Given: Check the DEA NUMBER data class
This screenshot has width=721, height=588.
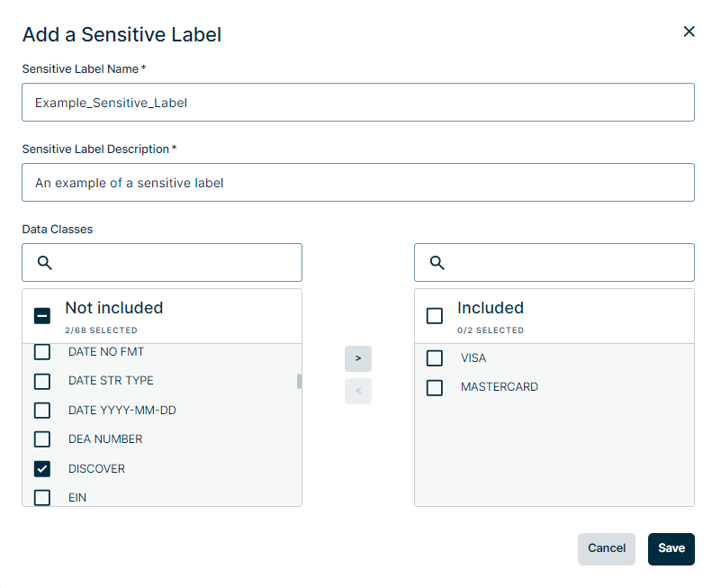Looking at the screenshot, I should [41, 439].
